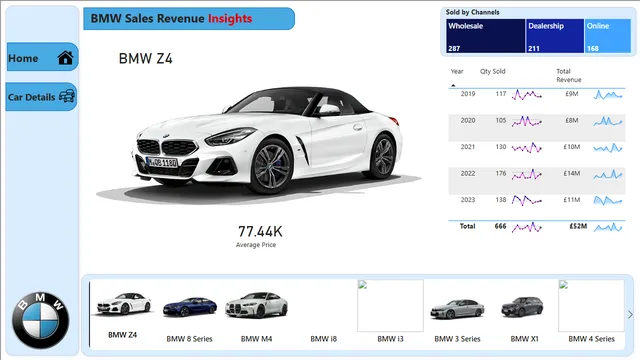Screen dimensions: 640x360
Task: Click the BMW Sales Revenue Insights title
Action: (171, 18)
